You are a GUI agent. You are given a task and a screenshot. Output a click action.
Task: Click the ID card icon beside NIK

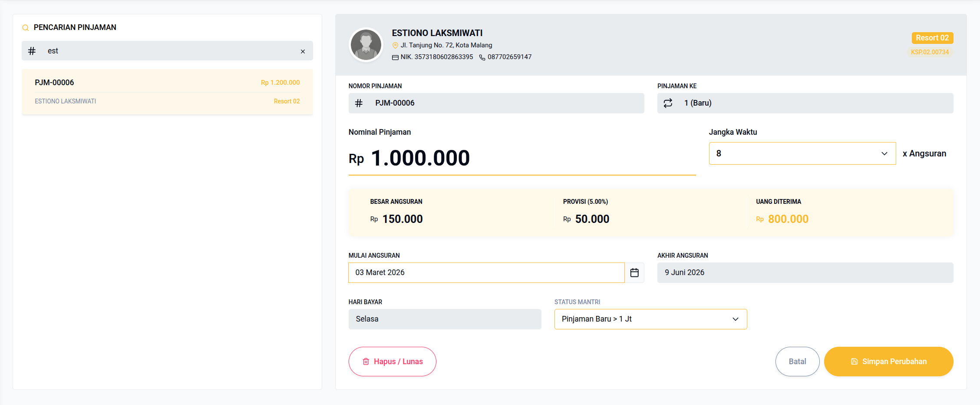click(395, 57)
